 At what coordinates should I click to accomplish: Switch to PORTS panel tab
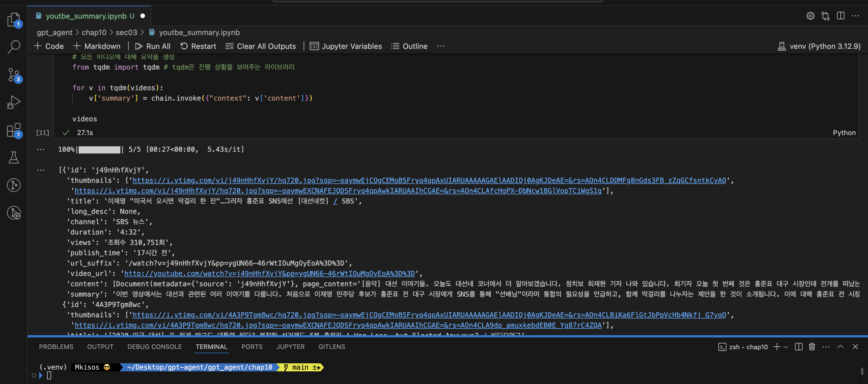[252, 347]
